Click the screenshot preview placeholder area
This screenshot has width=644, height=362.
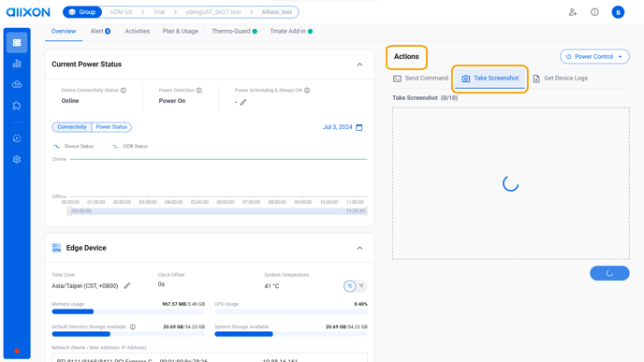point(510,183)
